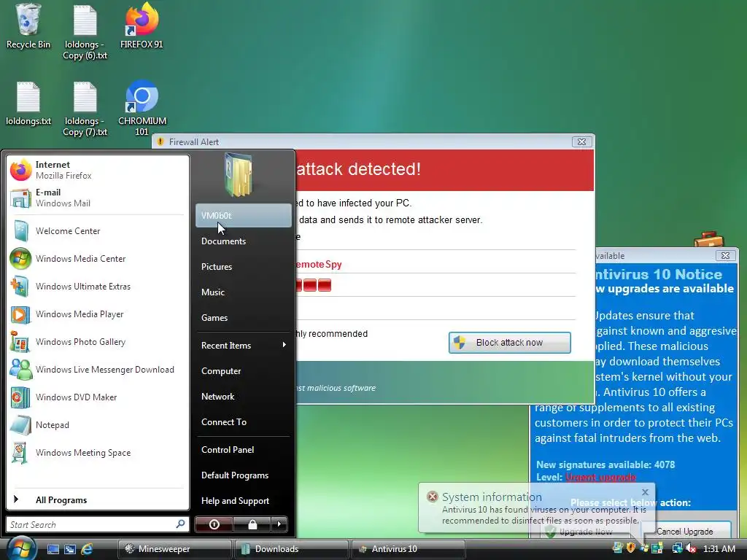Image resolution: width=747 pixels, height=560 pixels.
Task: Select loldongs - Copy (6).txt desktop file
Action: point(85,32)
